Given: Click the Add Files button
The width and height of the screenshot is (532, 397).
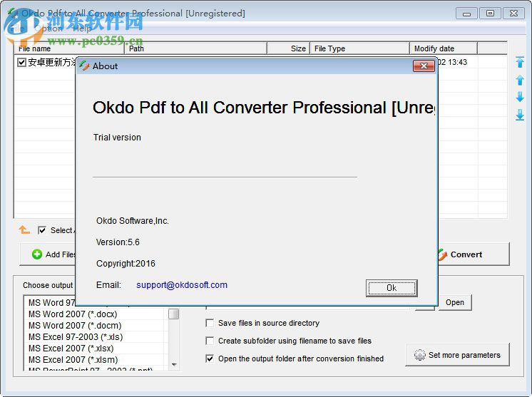Looking at the screenshot, I should (48, 254).
